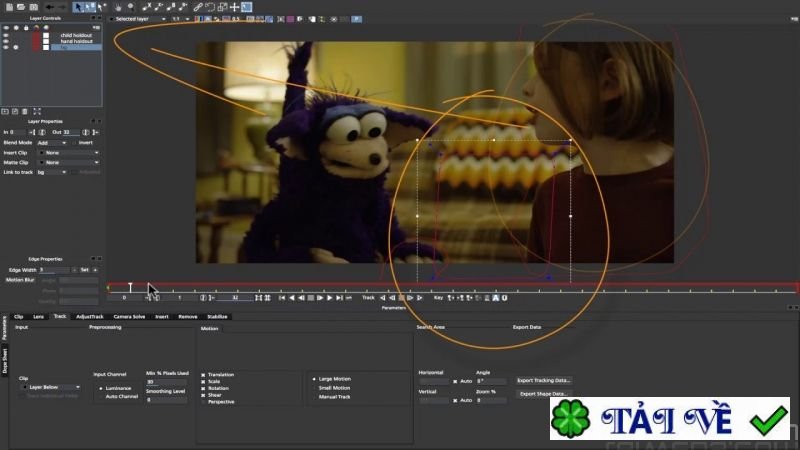Click the delete layer trash icon

coord(24,111)
